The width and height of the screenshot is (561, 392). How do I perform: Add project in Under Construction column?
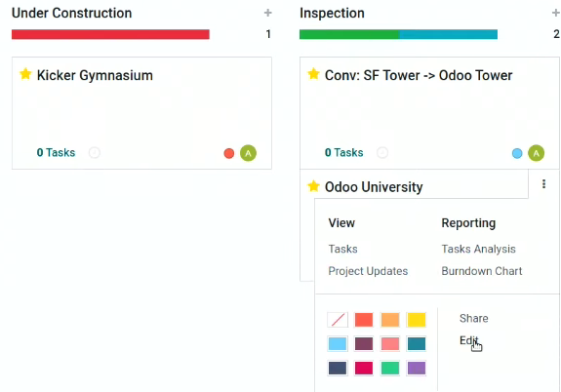click(x=268, y=14)
